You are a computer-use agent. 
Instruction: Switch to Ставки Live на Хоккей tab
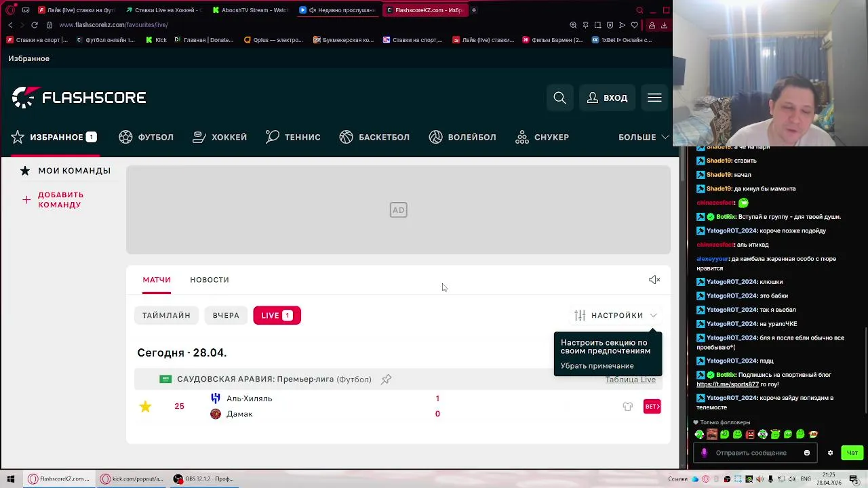coord(164,10)
